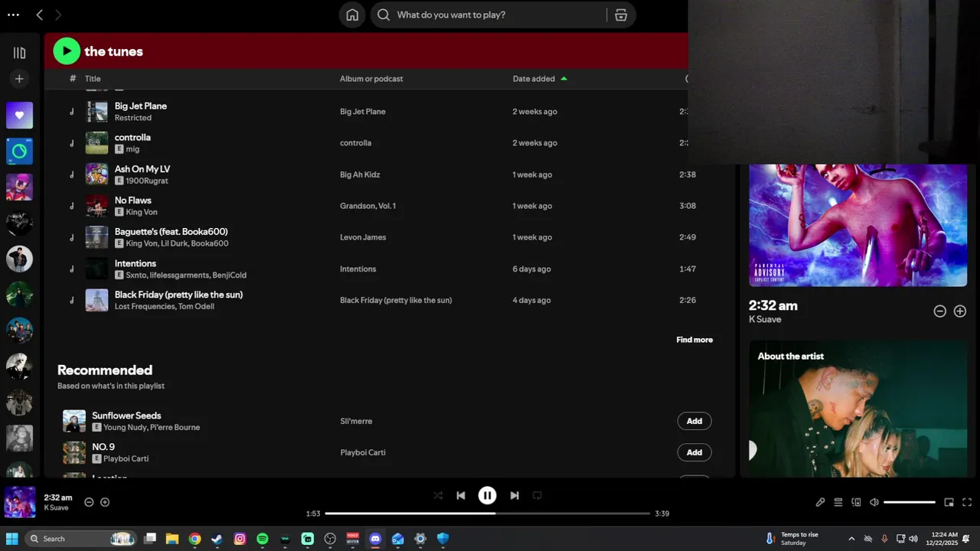Viewport: 980px width, 551px height.
Task: Open Steam from taskbar
Action: click(x=217, y=539)
